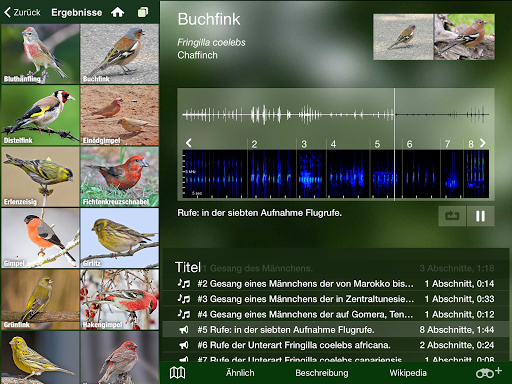Viewport: 512px width, 384px height.
Task: Jump to spectrogram section 3
Action: tap(304, 144)
